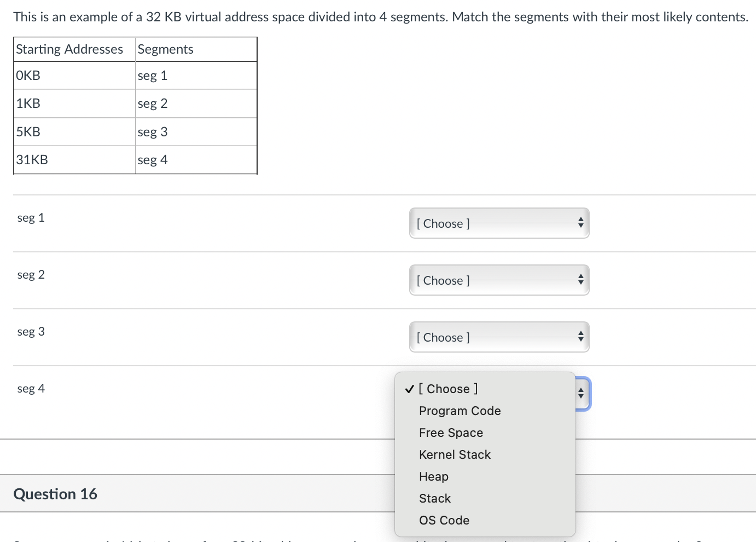Choose Kernel Stack for seg 4
The height and width of the screenshot is (542, 756).
point(455,454)
